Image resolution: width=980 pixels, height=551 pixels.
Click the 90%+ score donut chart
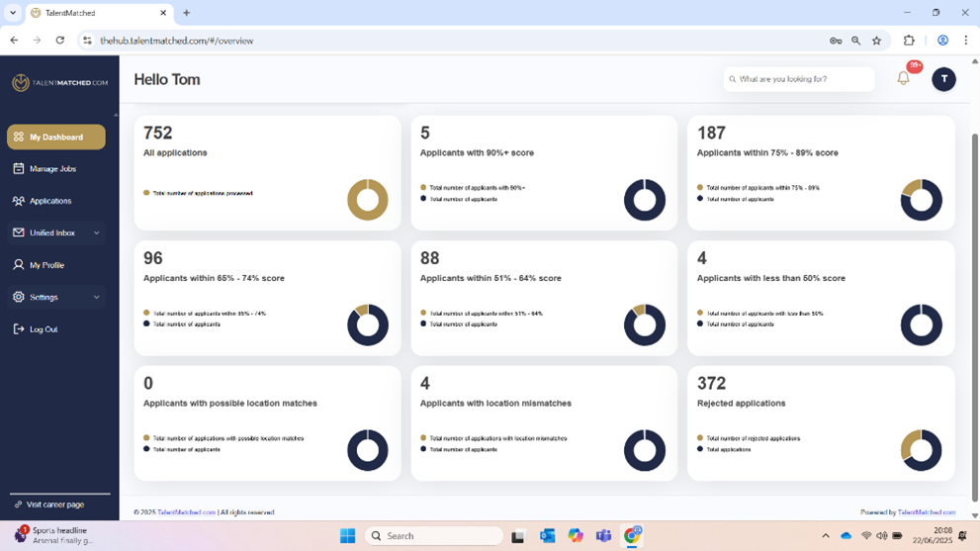click(x=645, y=200)
